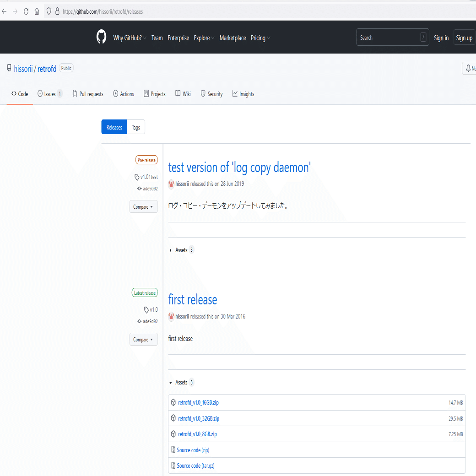Click ade9d02 commit under v1.0
The height and width of the screenshot is (476, 476).
(x=150, y=321)
